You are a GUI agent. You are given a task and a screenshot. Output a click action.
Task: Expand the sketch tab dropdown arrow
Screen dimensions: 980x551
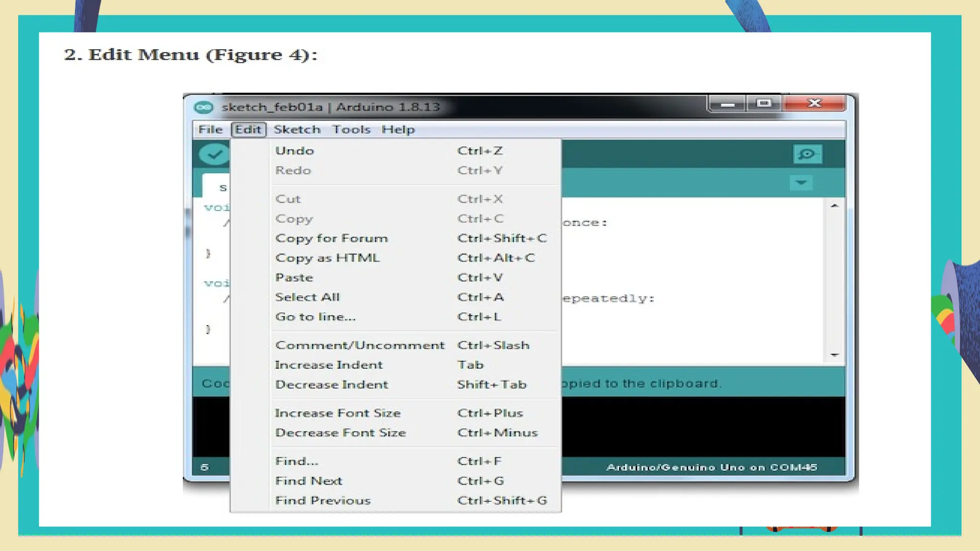point(801,183)
